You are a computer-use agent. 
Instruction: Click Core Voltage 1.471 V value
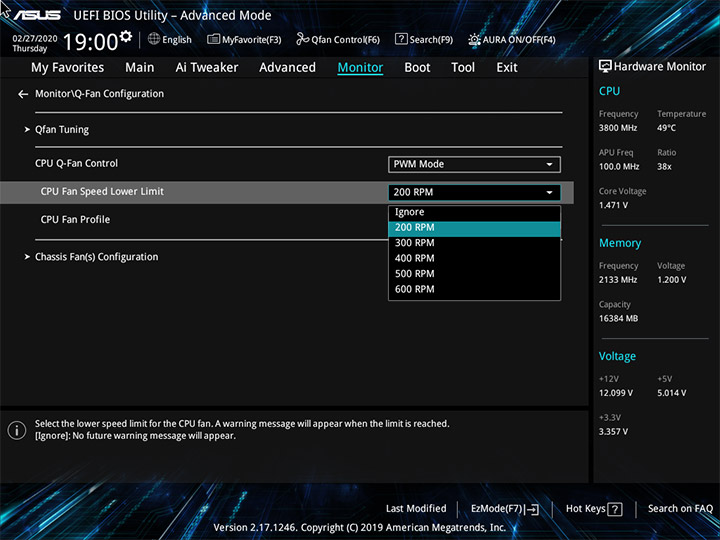tap(613, 205)
